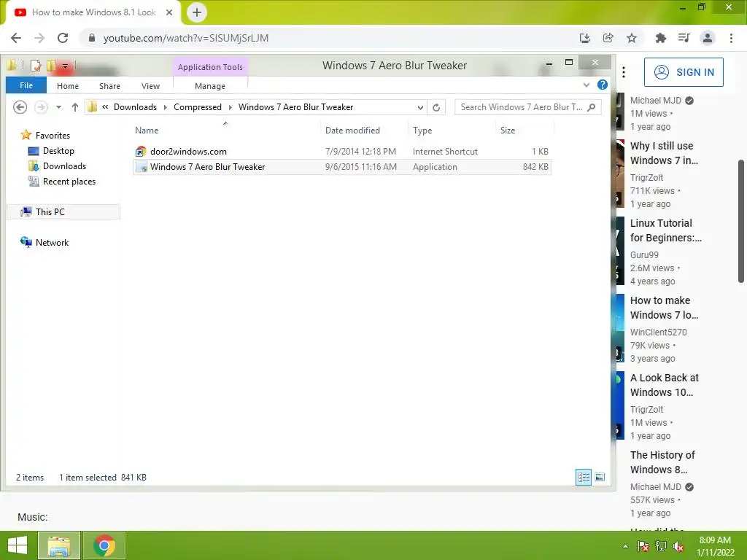
Task: Open the Home ribbon tab
Action: pos(68,86)
